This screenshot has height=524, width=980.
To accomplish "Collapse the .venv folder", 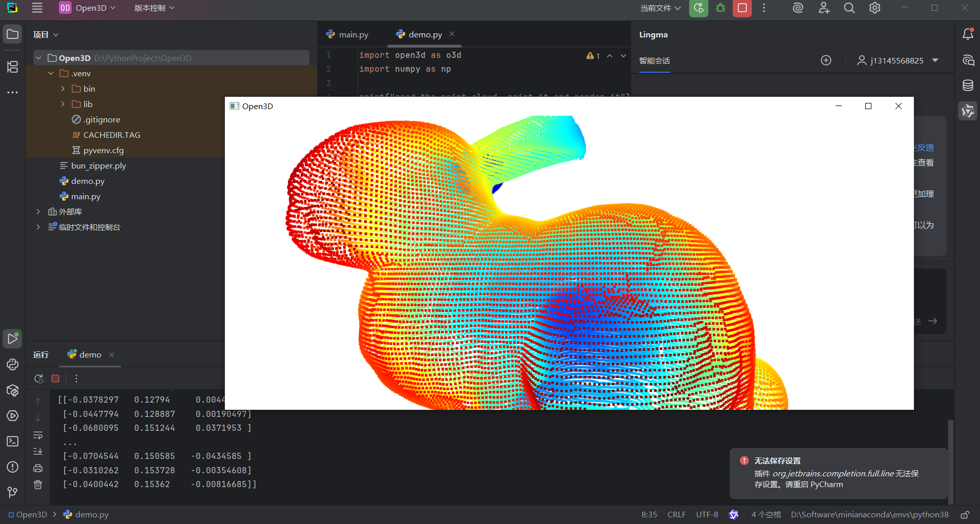I will [51, 73].
